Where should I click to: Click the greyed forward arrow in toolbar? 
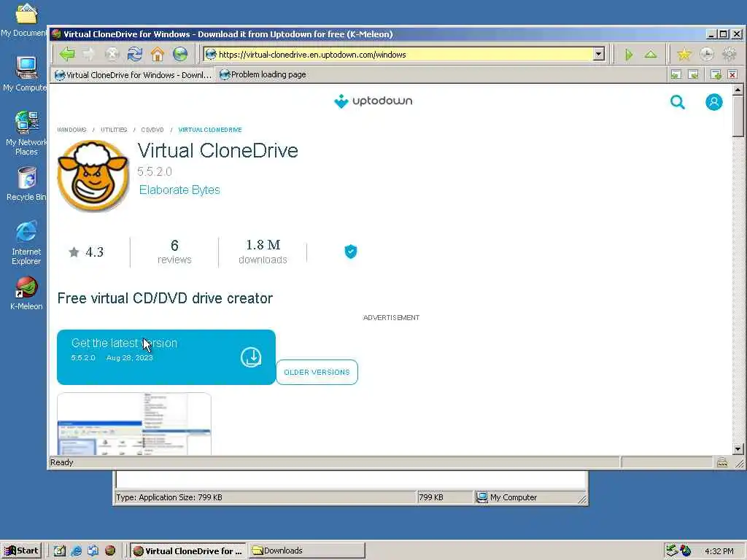pos(89,54)
